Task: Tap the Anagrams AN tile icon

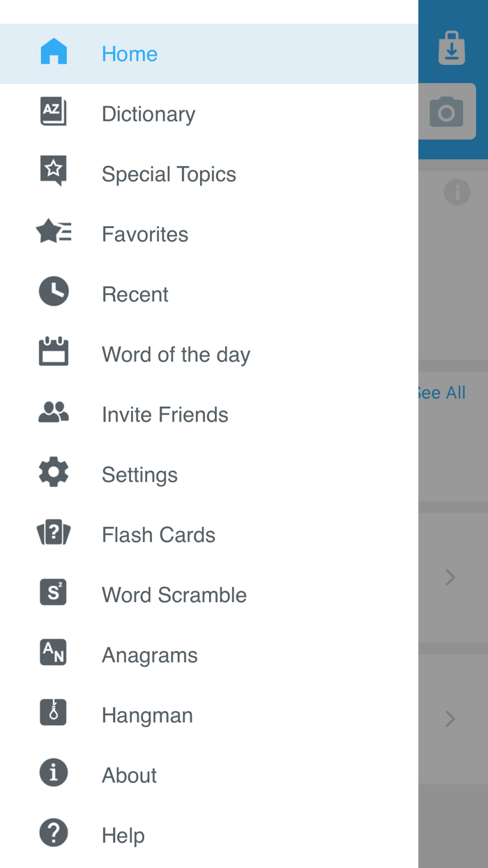Action: 54,654
